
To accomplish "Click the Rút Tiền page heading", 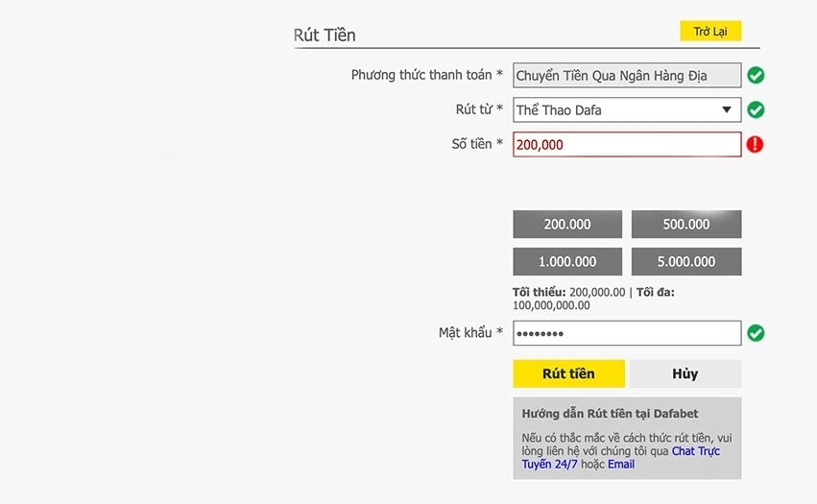I will point(324,35).
